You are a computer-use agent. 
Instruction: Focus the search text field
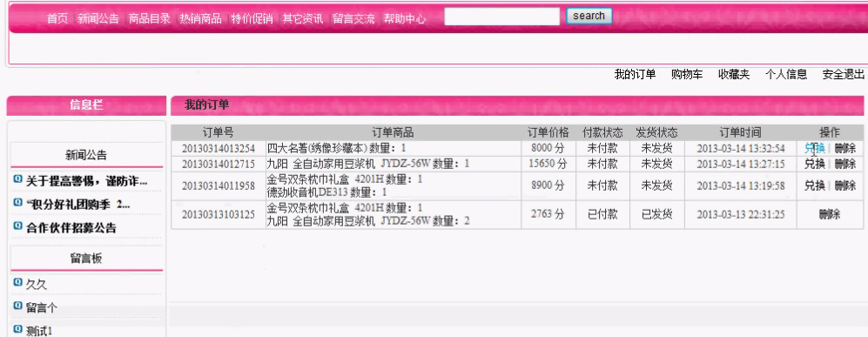tap(502, 17)
